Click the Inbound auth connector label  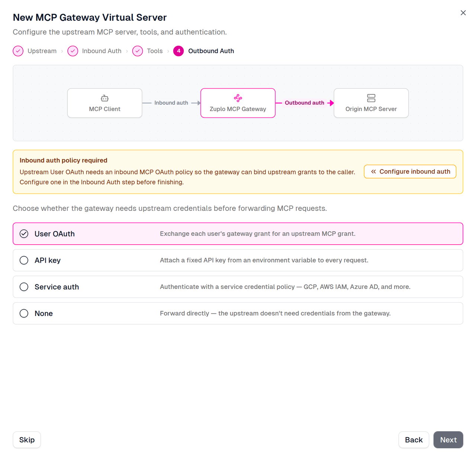click(x=171, y=103)
